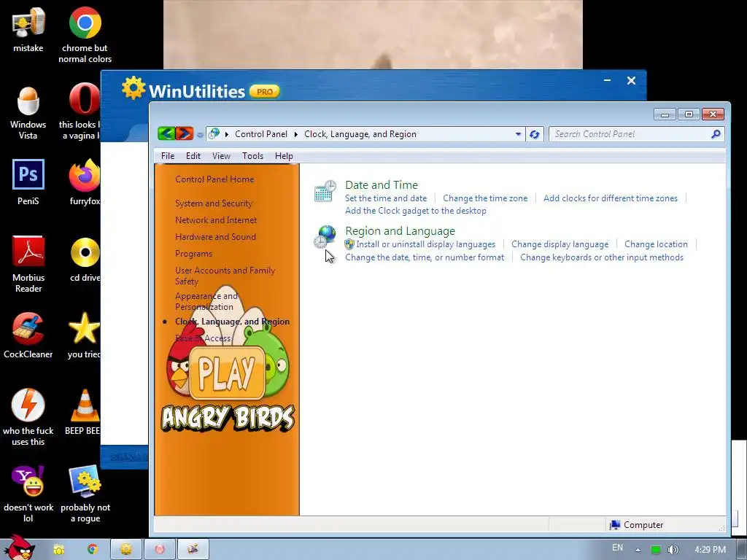Open Network and Internet category
Image resolution: width=747 pixels, height=560 pixels.
pos(216,220)
